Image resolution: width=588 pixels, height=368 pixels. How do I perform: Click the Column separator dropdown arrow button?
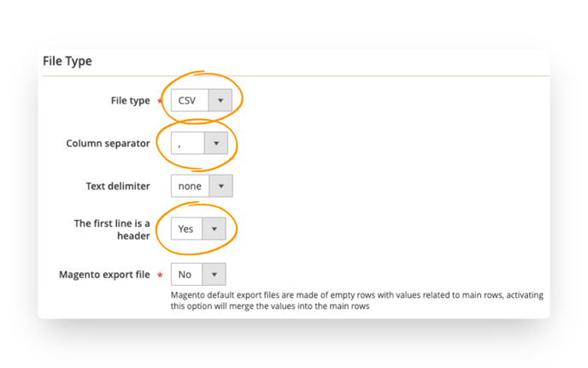click(216, 143)
